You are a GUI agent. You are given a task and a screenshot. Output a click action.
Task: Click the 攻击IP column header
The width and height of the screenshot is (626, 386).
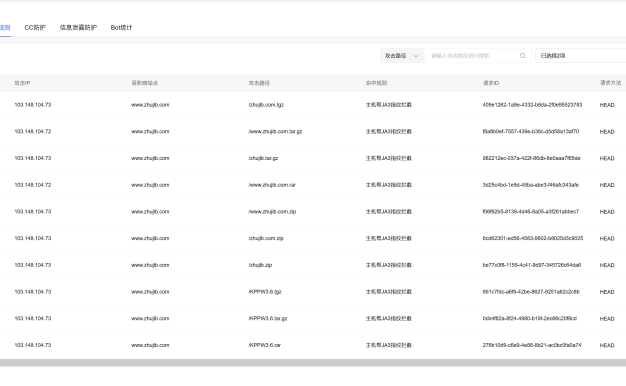point(22,83)
